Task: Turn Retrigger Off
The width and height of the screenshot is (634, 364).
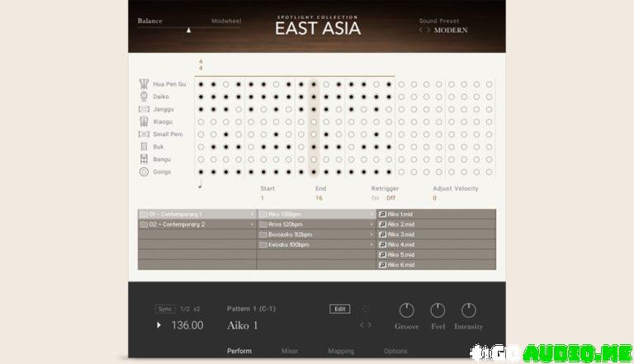Action: 390,198
